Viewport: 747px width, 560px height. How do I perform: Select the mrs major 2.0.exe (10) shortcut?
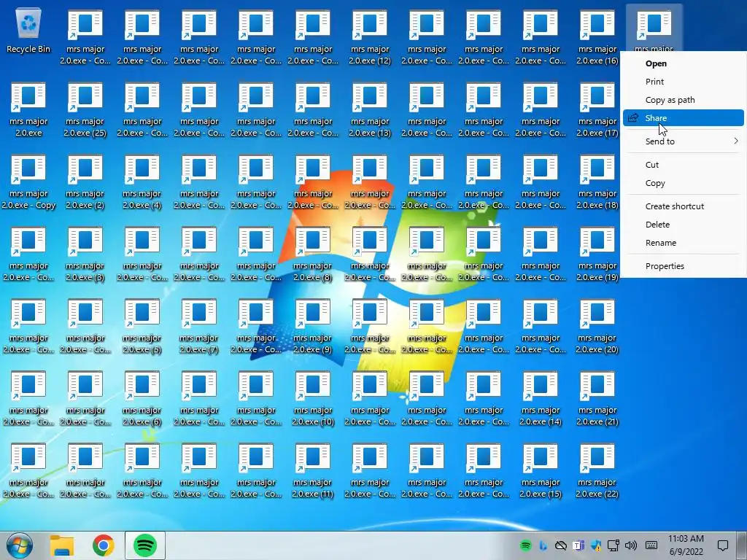click(x=312, y=400)
